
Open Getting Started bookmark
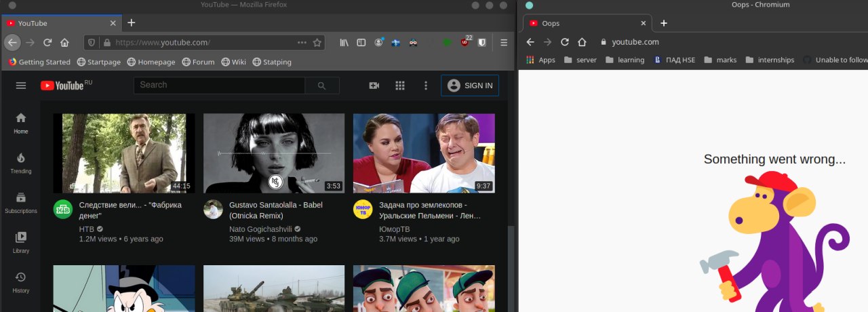click(39, 62)
